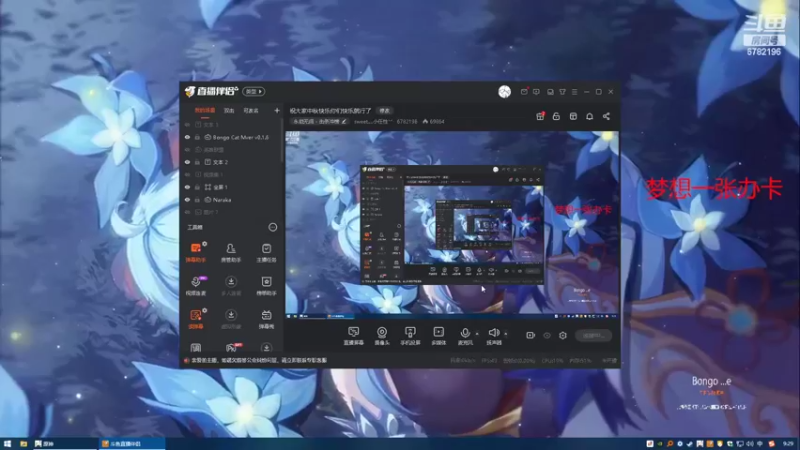The height and width of the screenshot is (450, 800).
Task: Click the room number 6782198 text
Action: click(x=407, y=121)
